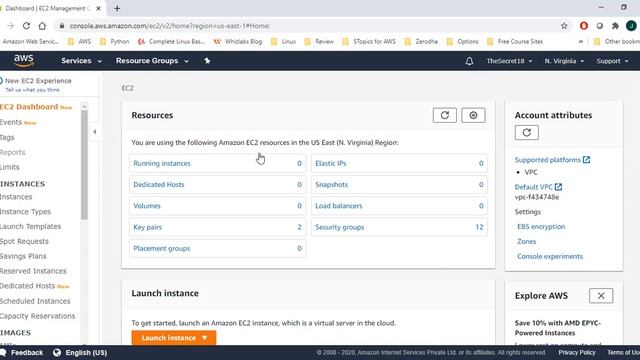This screenshot has width=640, height=360.
Task: Toggle the New EC2 Experience switch
Action: tap(1, 81)
